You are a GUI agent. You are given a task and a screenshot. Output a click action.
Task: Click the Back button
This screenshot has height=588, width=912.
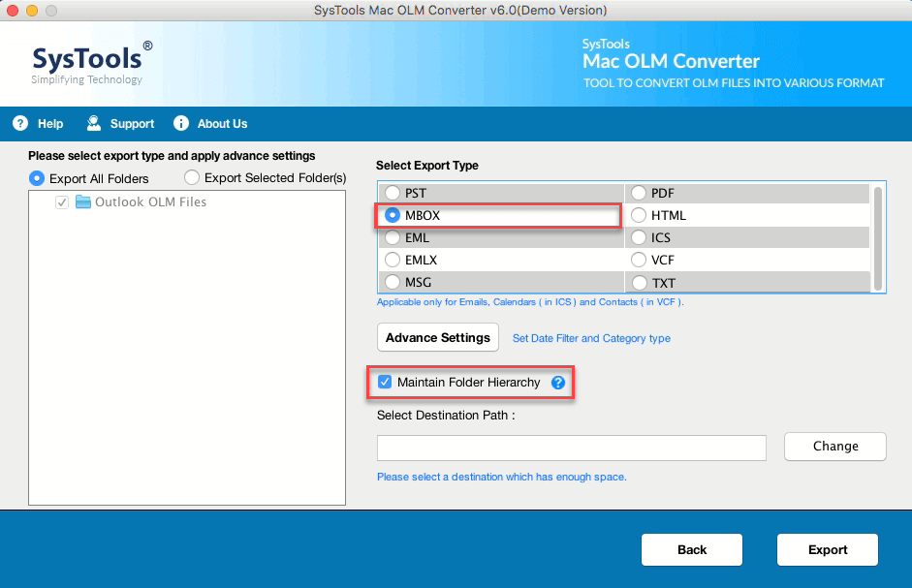(692, 549)
